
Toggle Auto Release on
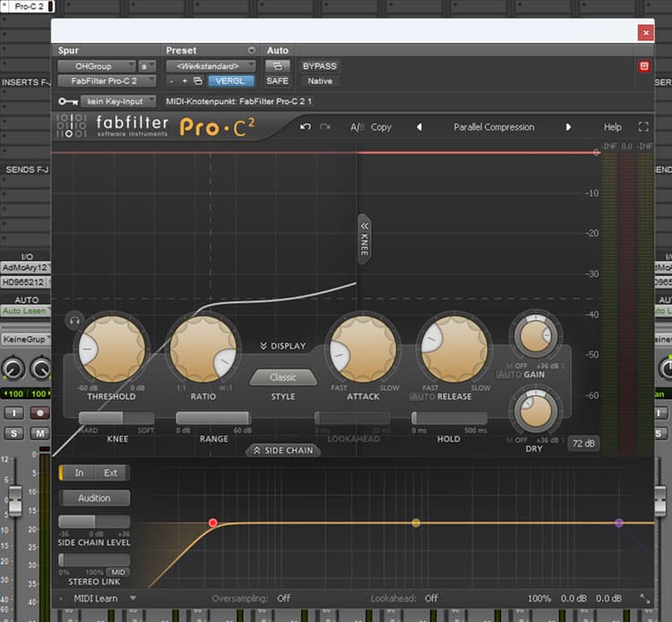[x=423, y=396]
